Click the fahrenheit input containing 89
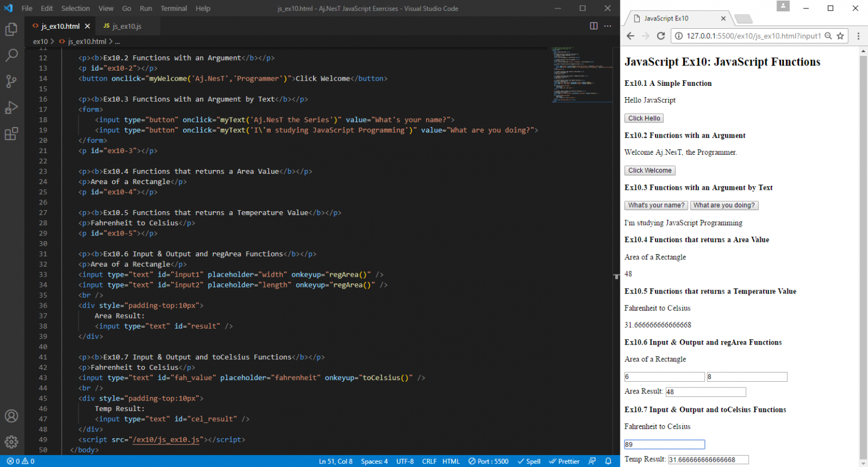The width and height of the screenshot is (868, 467). (664, 444)
